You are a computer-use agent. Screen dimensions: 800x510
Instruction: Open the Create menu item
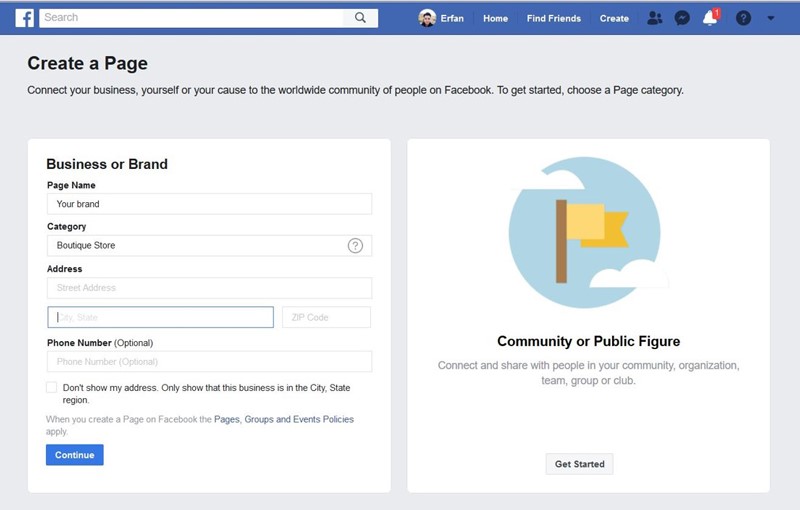[x=614, y=18]
